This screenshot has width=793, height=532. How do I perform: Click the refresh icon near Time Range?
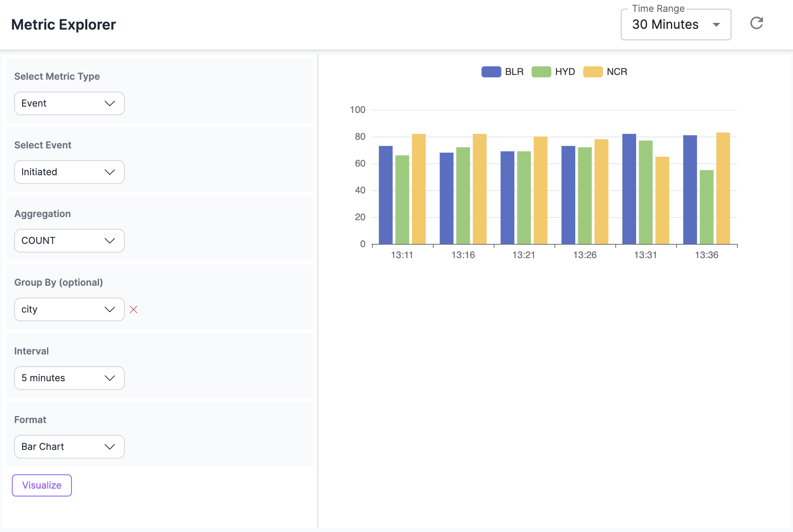pyautogui.click(x=756, y=23)
